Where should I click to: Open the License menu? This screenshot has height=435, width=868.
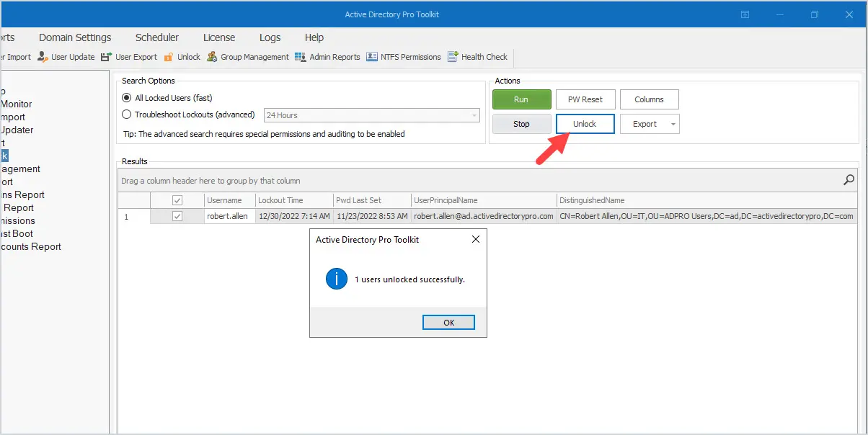pyautogui.click(x=219, y=37)
